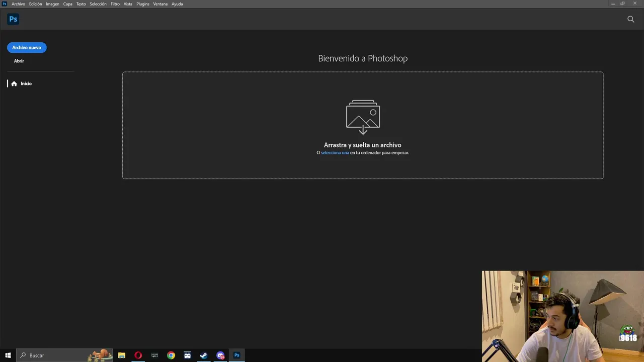
Task: Open the taskbar app left of Steam
Action: tap(188, 355)
